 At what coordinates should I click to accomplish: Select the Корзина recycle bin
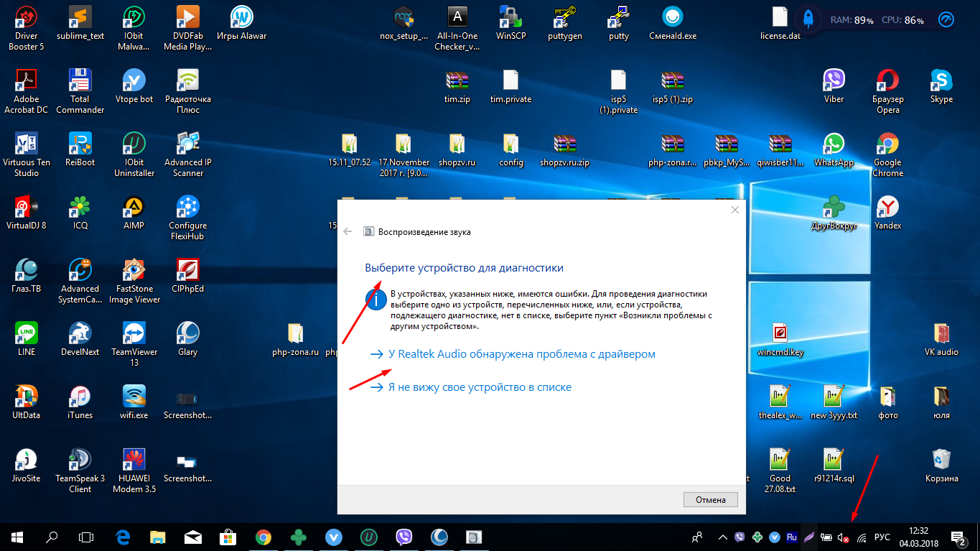(x=941, y=466)
